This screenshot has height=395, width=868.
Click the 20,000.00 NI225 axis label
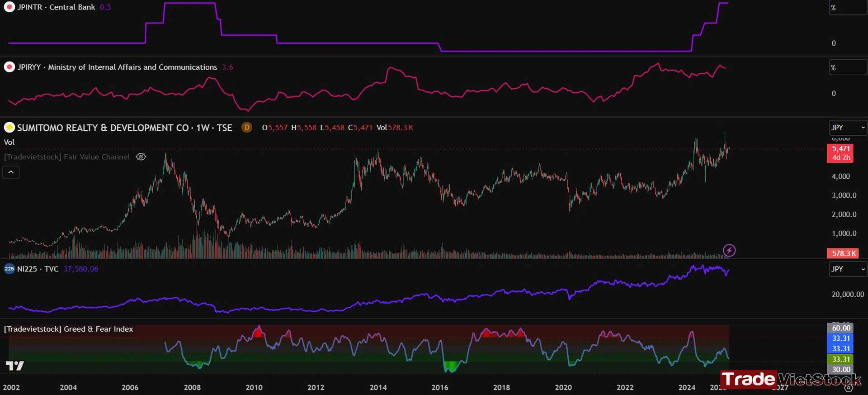click(x=848, y=295)
